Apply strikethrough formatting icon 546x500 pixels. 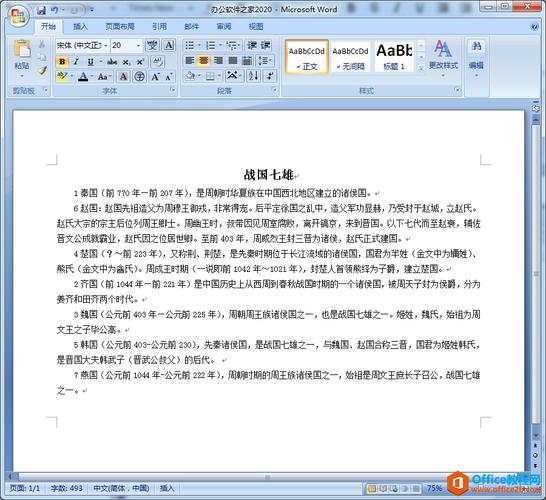click(112, 62)
